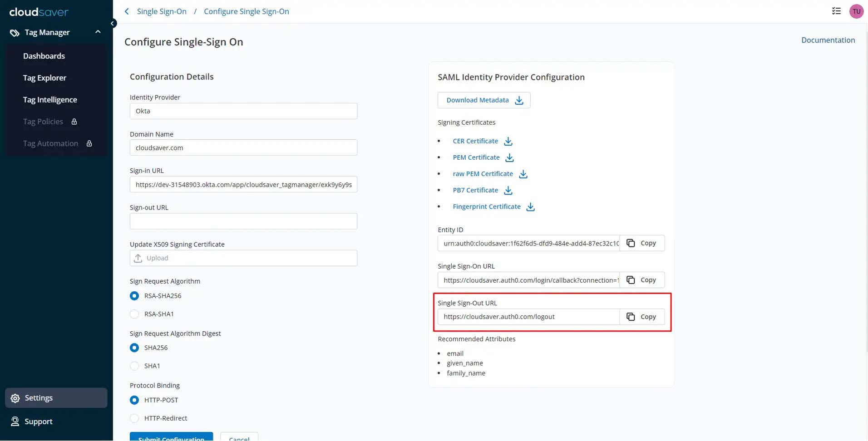868x441 pixels.
Task: Open the Documentation link
Action: click(x=828, y=40)
